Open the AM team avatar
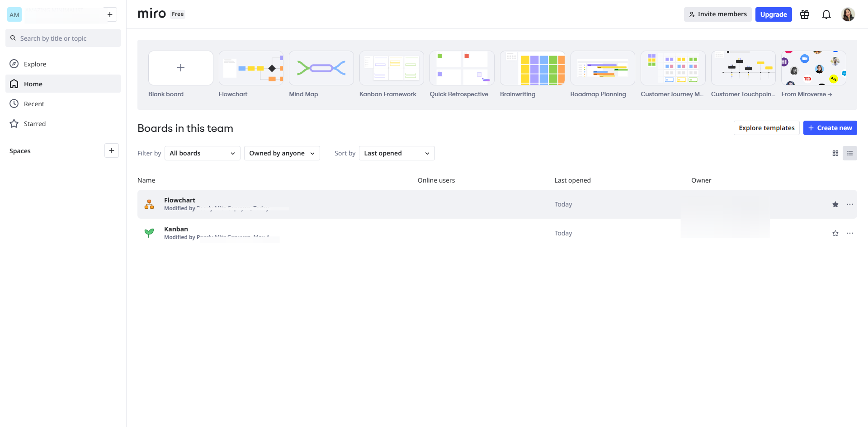868x427 pixels. tap(14, 14)
